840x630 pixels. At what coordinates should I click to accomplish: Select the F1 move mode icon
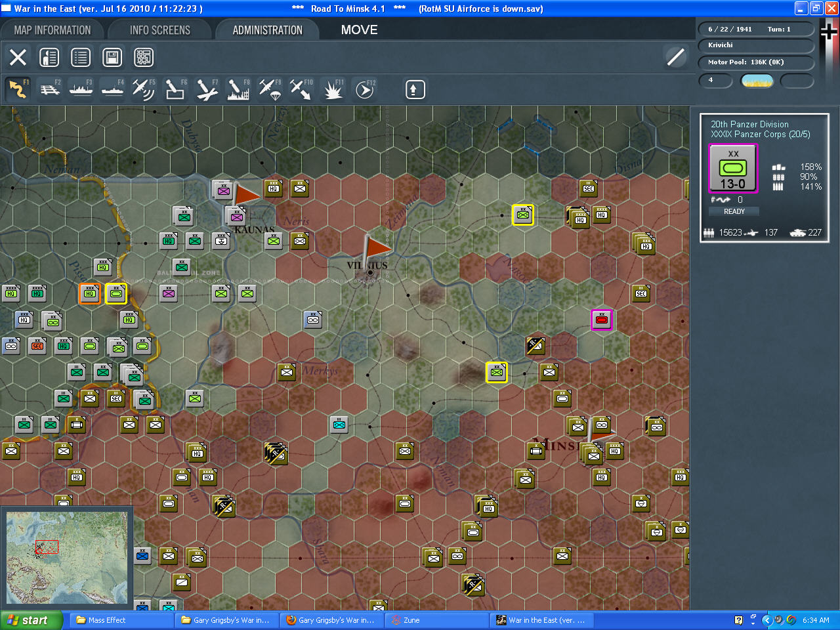pyautogui.click(x=18, y=89)
